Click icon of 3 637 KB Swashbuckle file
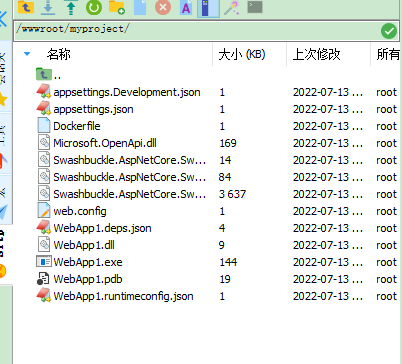The image size is (402, 364). click(44, 194)
